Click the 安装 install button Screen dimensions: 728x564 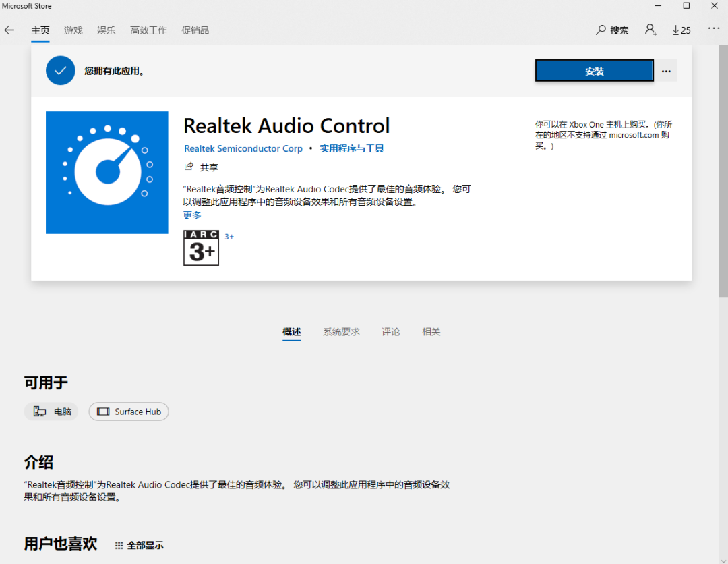(x=595, y=71)
